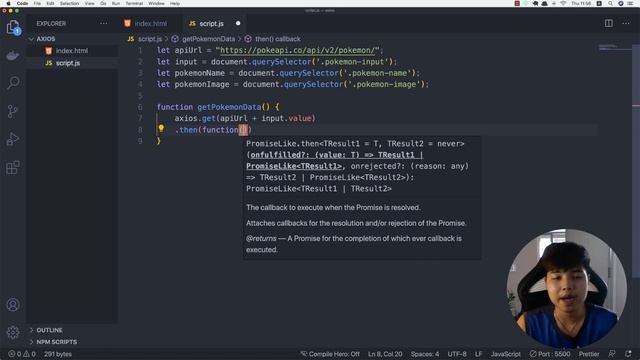Expand the NPM SCRIPTS section
The height and width of the screenshot is (360, 640).
coord(57,342)
